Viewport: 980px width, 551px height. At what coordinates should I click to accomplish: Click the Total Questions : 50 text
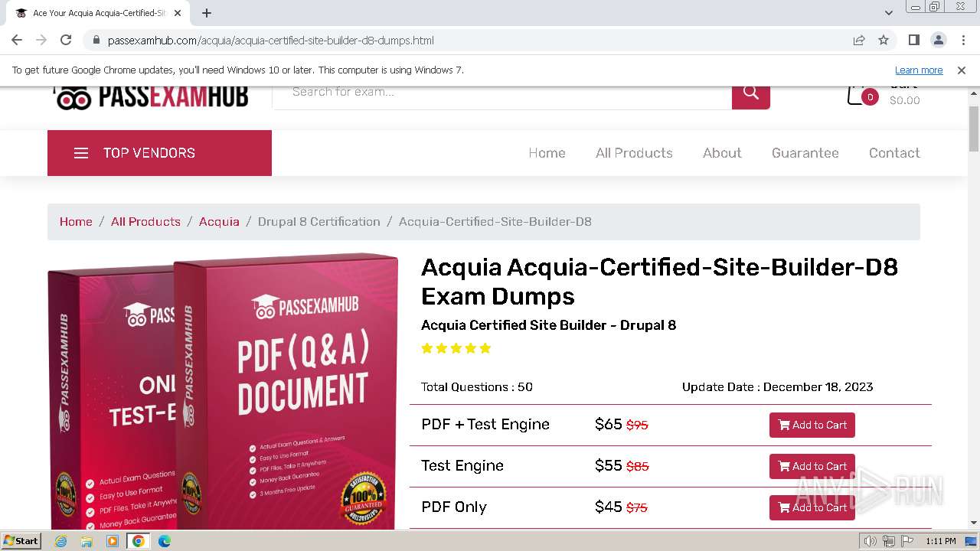(x=477, y=387)
